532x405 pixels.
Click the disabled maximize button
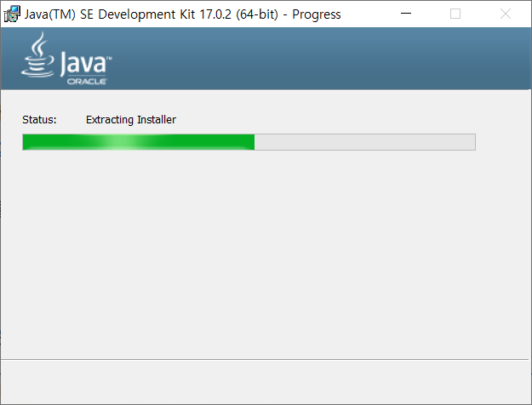pos(455,14)
